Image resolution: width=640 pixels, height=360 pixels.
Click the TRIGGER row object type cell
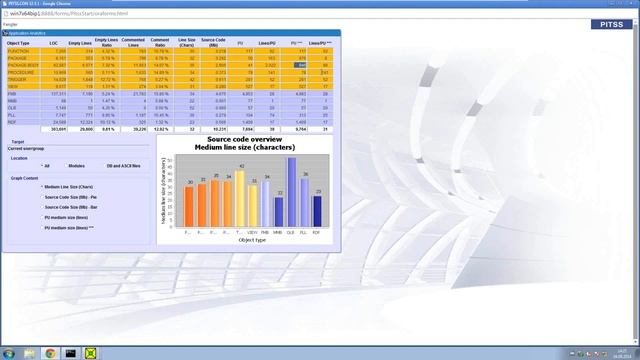coord(23,80)
